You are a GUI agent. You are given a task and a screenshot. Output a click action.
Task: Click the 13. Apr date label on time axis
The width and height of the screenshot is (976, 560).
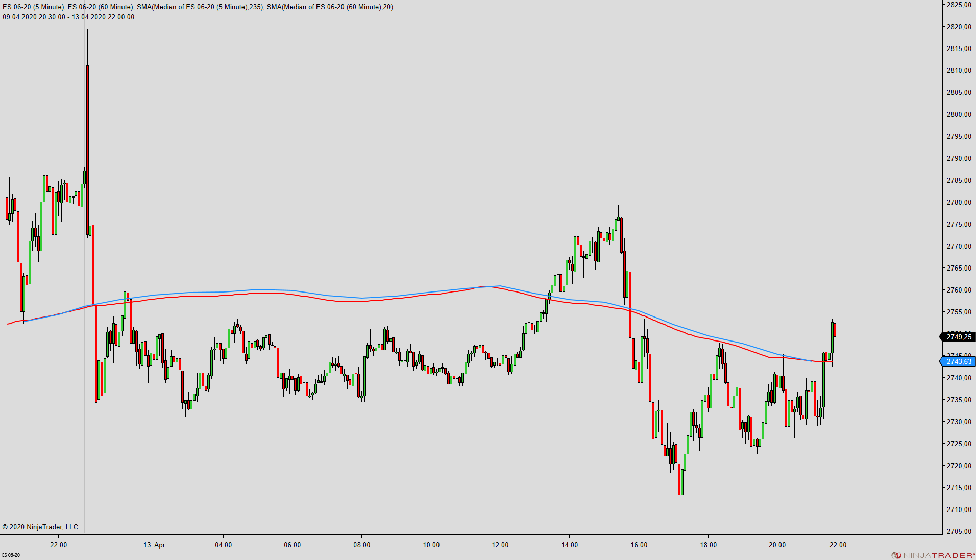coord(154,545)
